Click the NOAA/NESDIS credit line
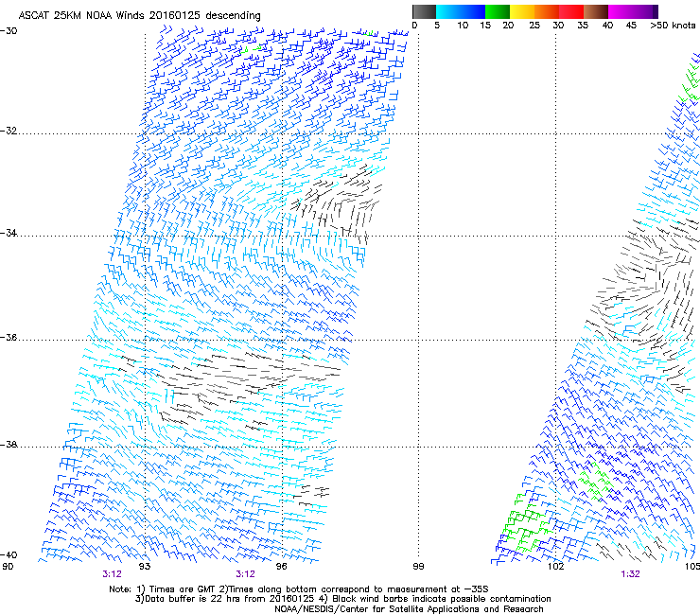The image size is (700, 615). [409, 609]
